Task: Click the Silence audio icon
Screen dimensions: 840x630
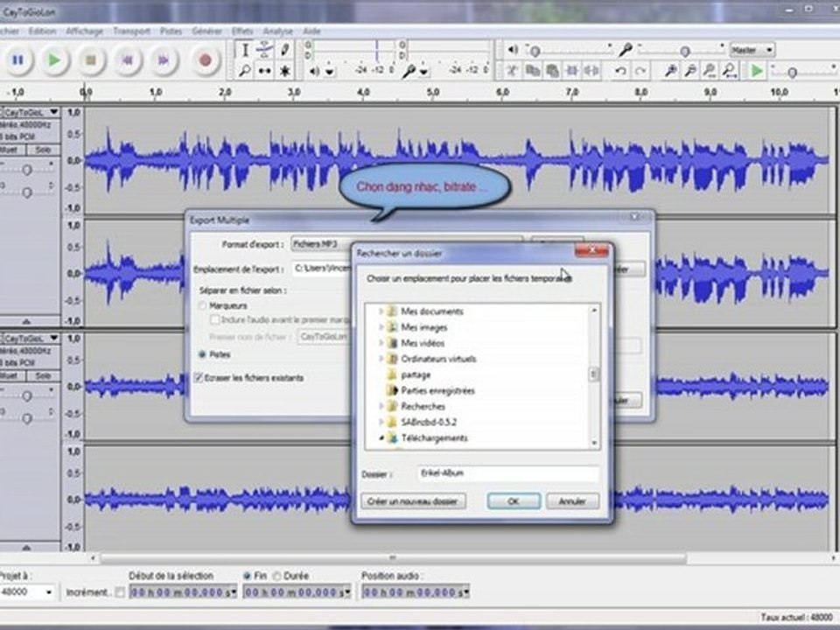Action: coord(591,70)
